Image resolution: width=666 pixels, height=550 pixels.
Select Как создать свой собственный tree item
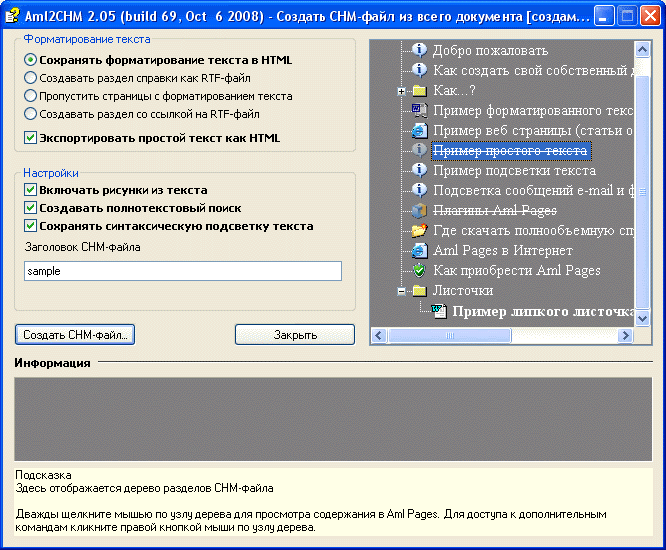pyautogui.click(x=533, y=70)
